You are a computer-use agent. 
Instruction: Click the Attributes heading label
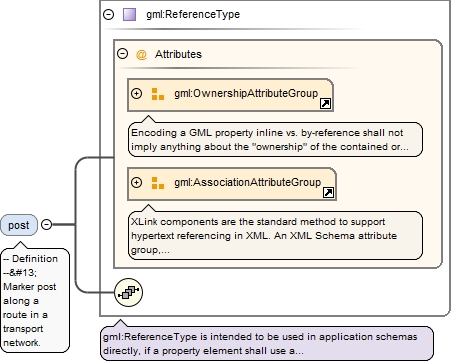178,54
